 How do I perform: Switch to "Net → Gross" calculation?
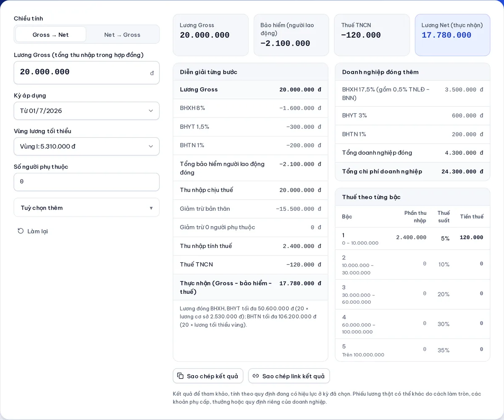[x=122, y=34]
